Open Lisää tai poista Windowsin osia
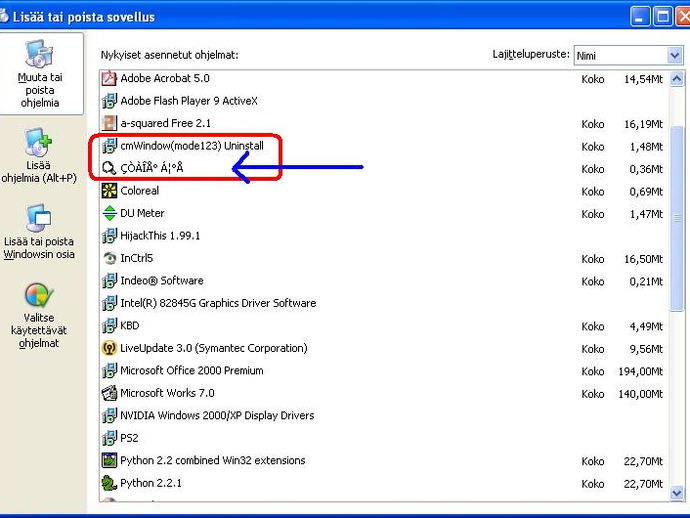The height and width of the screenshot is (518, 690). point(39,231)
